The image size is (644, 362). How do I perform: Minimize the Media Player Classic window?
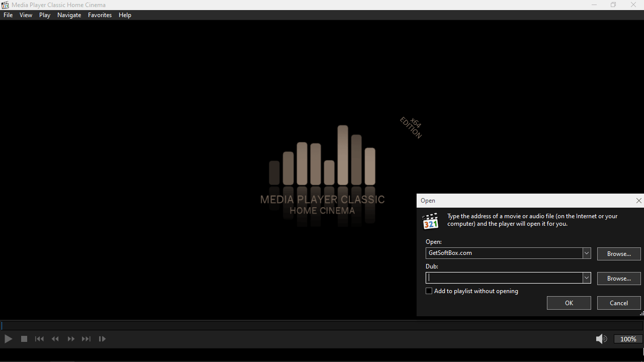point(594,5)
